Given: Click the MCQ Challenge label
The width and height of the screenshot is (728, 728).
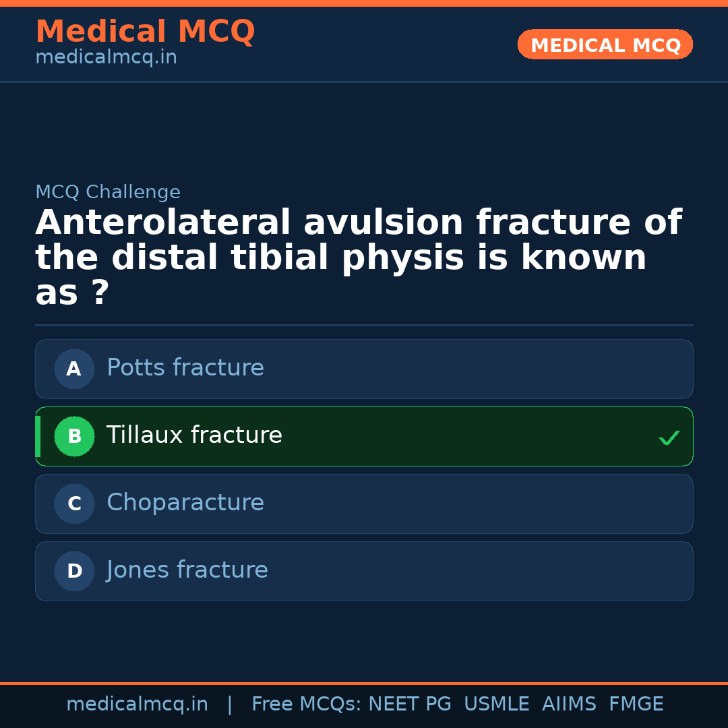Looking at the screenshot, I should (x=108, y=192).
